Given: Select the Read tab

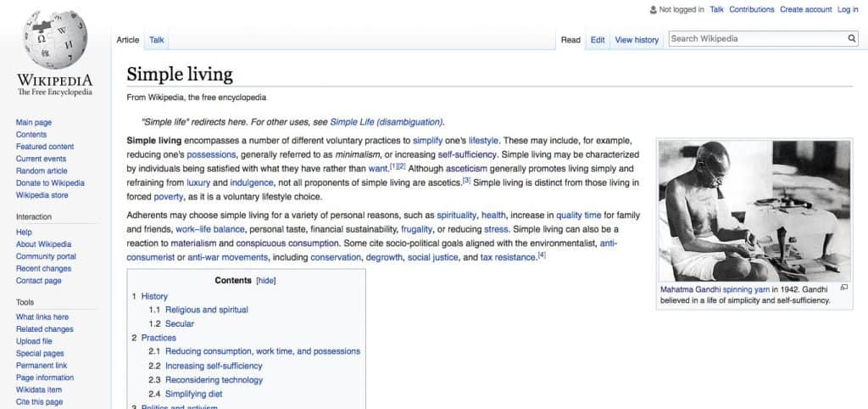Looking at the screenshot, I should pos(570,40).
